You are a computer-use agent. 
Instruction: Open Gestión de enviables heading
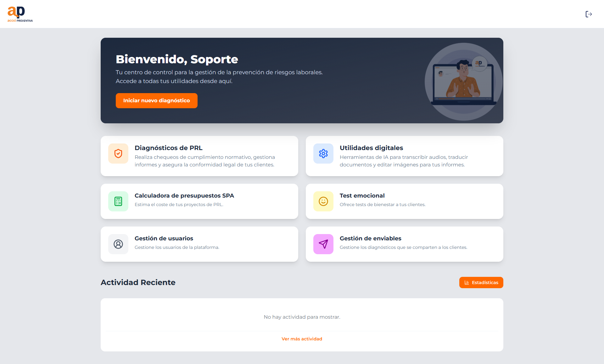tap(371, 238)
